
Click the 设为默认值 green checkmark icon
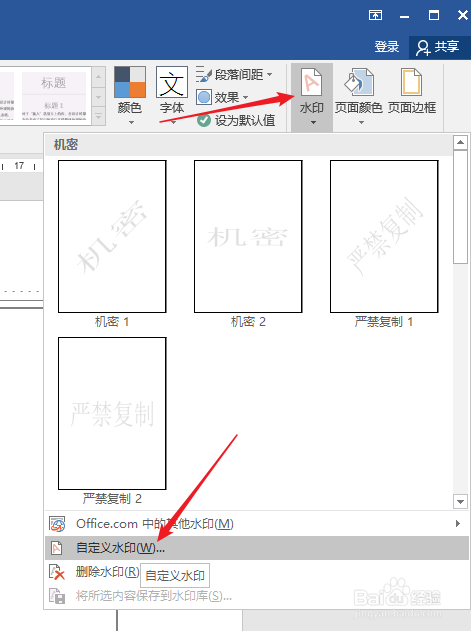tap(204, 120)
